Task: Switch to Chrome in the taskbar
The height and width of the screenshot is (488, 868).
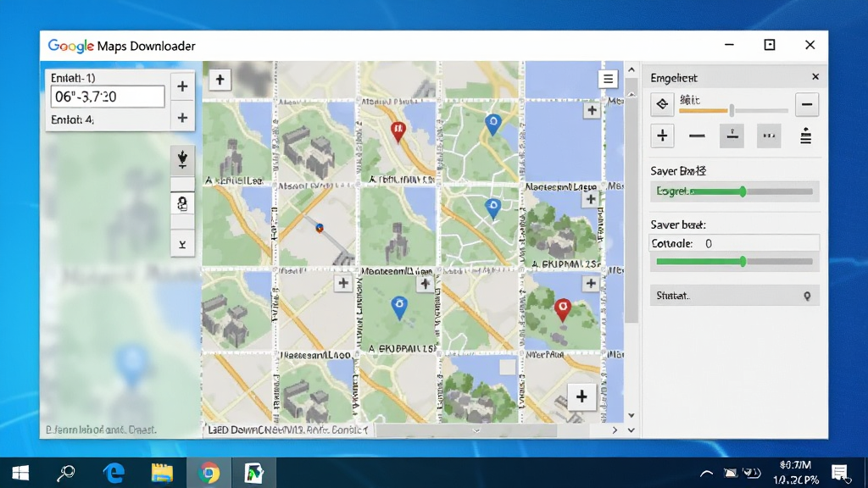Action: pos(209,473)
